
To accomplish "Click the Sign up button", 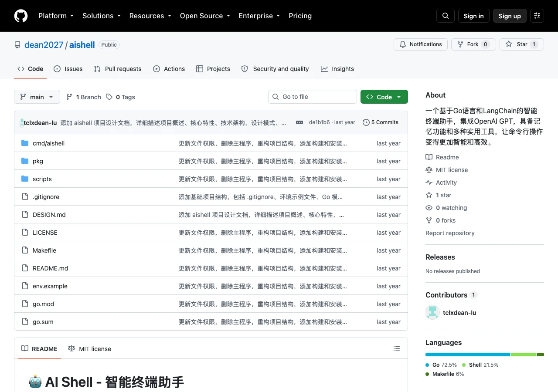I will click(510, 16).
